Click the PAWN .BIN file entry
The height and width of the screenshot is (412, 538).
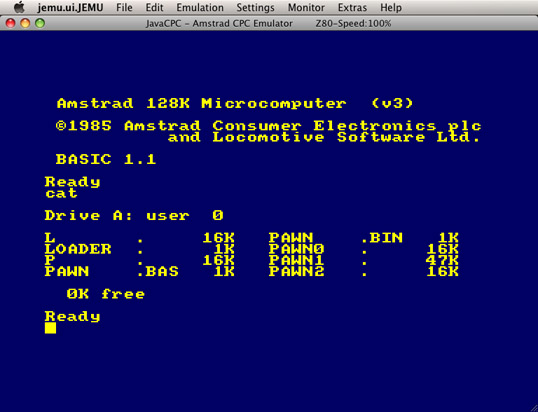click(x=364, y=238)
